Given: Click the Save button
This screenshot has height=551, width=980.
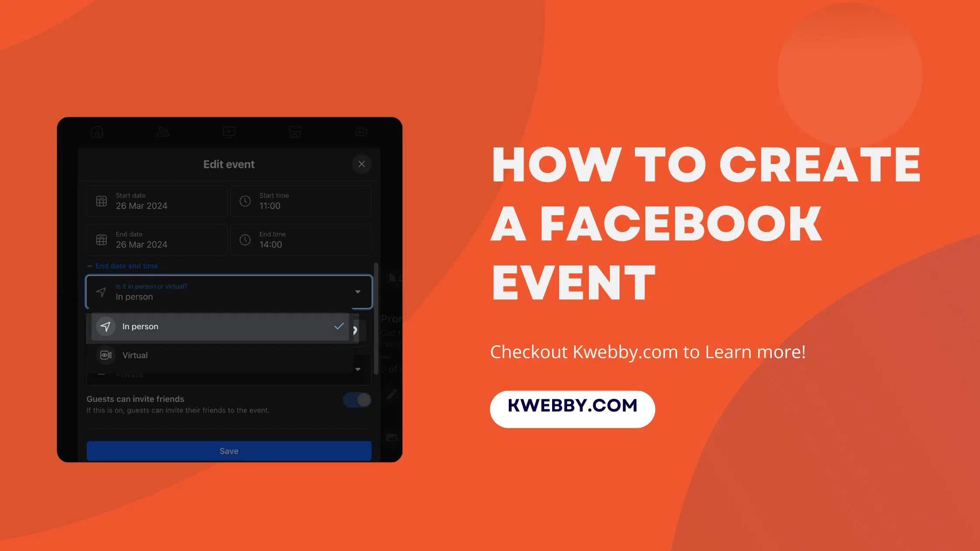Looking at the screenshot, I should [x=229, y=451].
